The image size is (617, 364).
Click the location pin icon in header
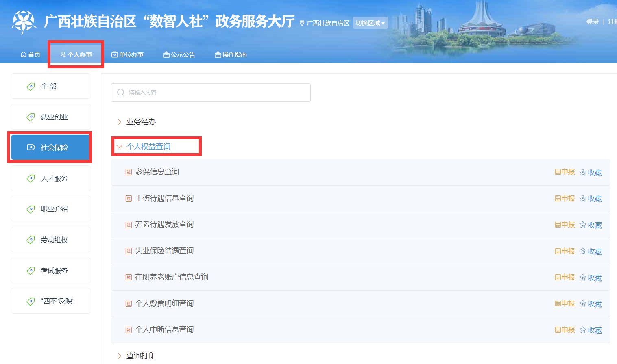click(x=302, y=23)
